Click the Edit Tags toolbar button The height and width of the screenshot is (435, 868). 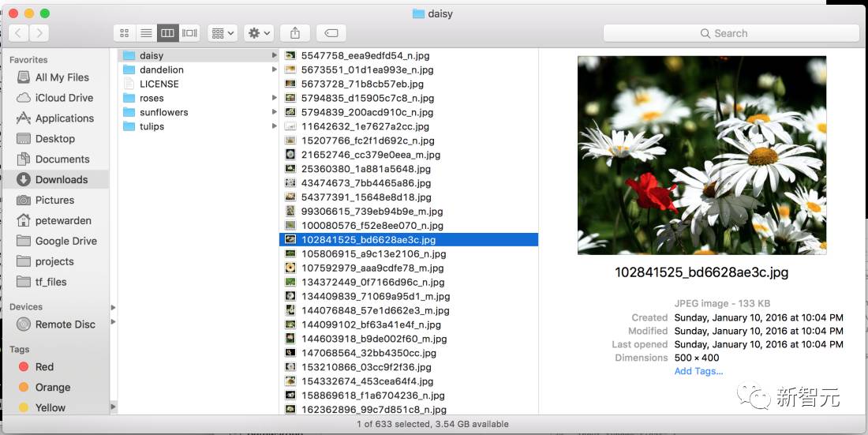click(331, 33)
